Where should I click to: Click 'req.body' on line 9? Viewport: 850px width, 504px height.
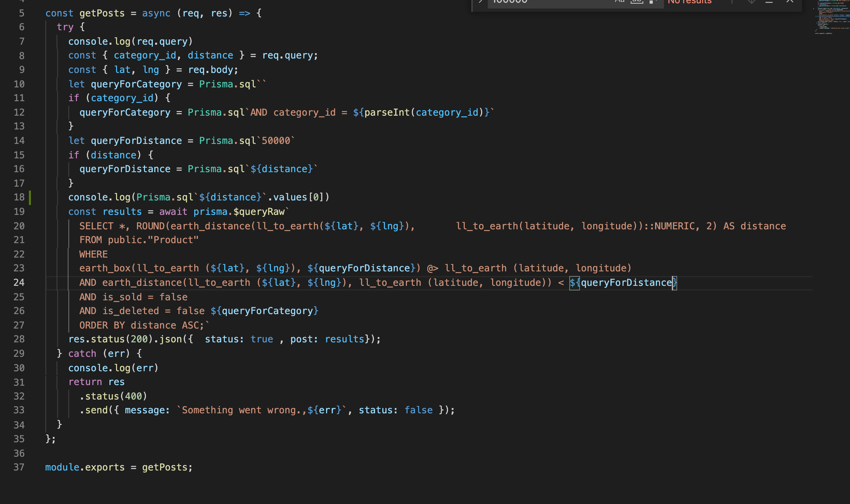click(210, 70)
